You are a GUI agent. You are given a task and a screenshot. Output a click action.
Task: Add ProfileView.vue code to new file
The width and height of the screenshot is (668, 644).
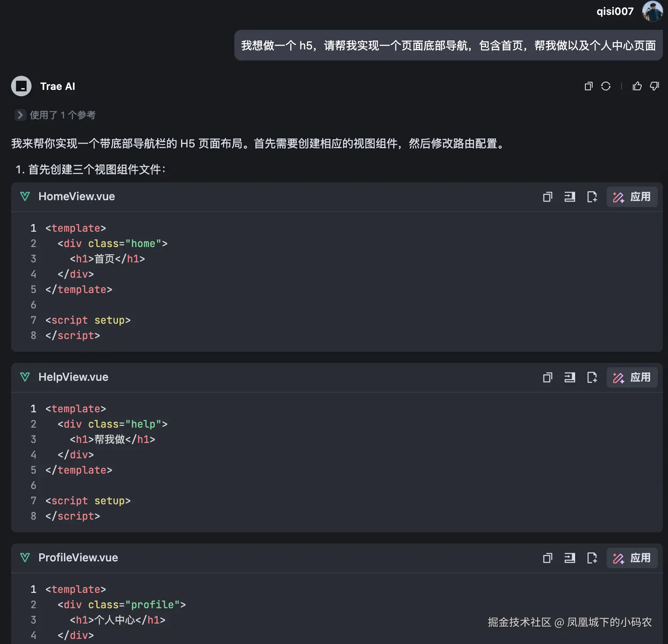pos(592,558)
